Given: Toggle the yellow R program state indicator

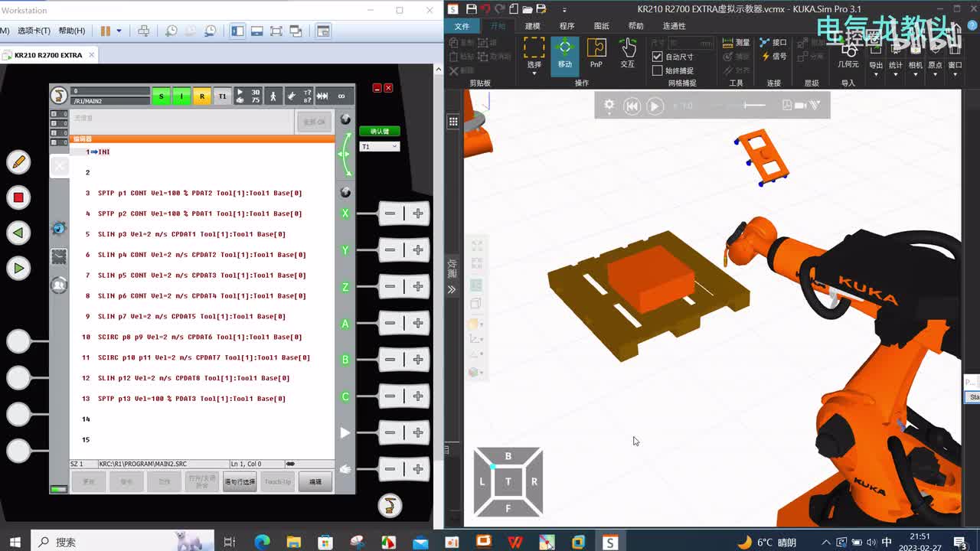Looking at the screenshot, I should point(202,96).
